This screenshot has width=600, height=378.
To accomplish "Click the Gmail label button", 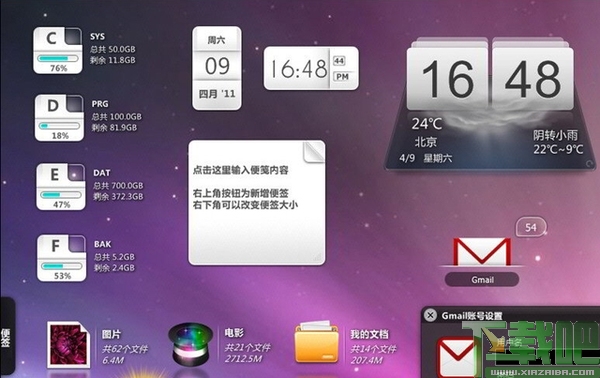I will coord(482,280).
